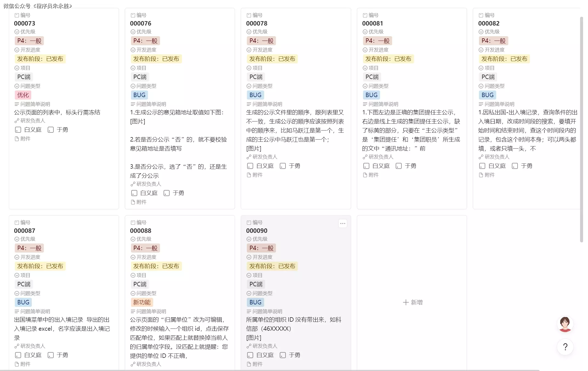Open the assistant avatar chat icon
Viewport: 588px width, 371px height.
point(565,324)
